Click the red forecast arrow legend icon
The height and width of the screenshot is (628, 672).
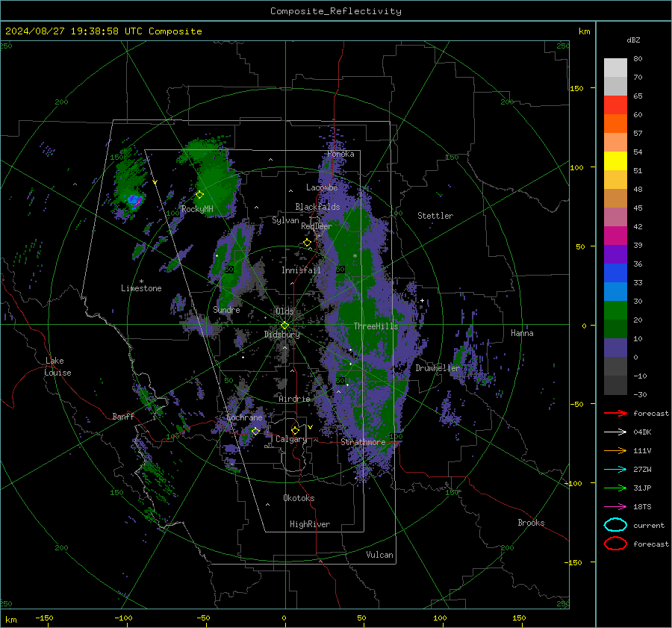click(615, 413)
